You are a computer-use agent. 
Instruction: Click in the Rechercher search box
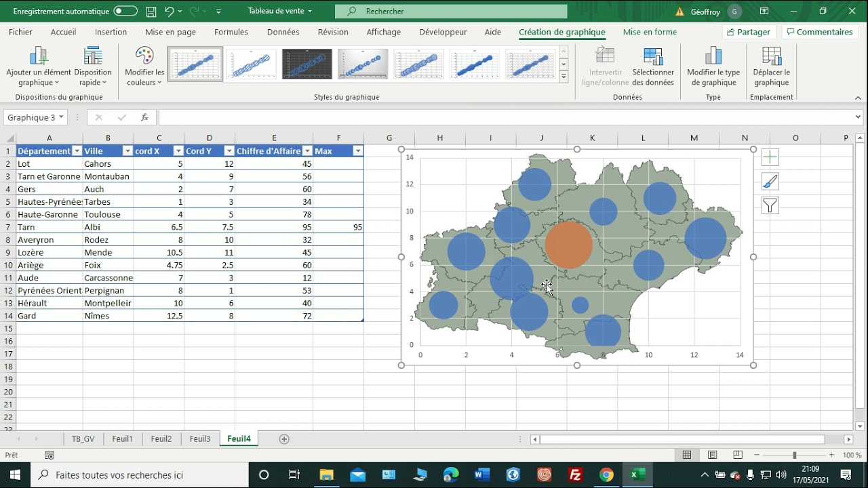coord(452,12)
